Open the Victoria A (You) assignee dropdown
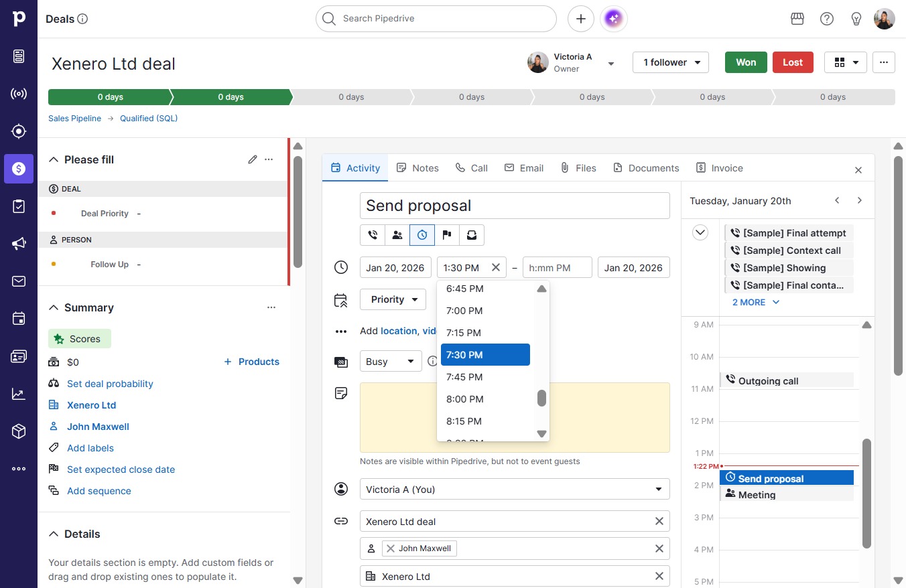This screenshot has width=906, height=588. point(515,489)
